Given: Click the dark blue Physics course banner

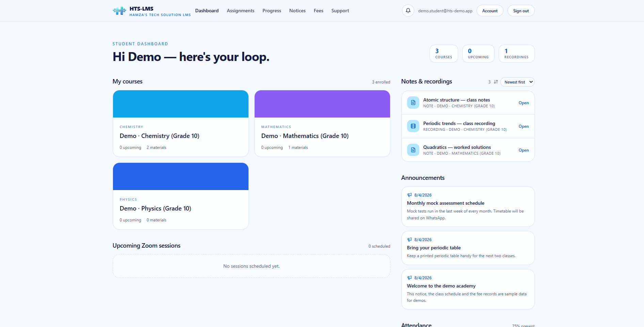Looking at the screenshot, I should [181, 176].
